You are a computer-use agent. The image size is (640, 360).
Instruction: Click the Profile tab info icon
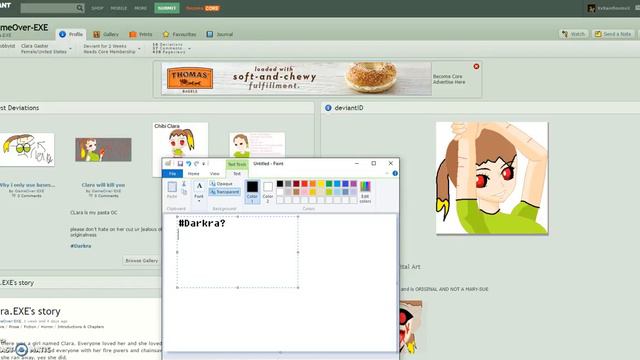coord(62,34)
